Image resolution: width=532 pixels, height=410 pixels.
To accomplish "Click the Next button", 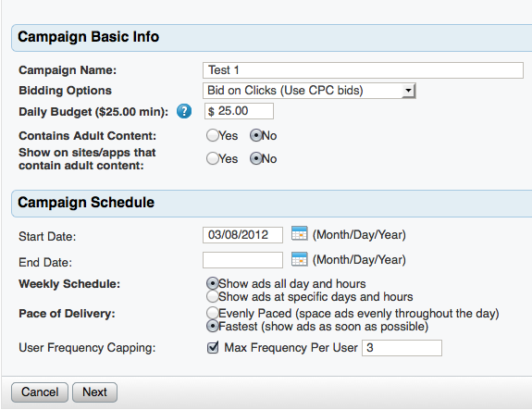I will pos(94,392).
